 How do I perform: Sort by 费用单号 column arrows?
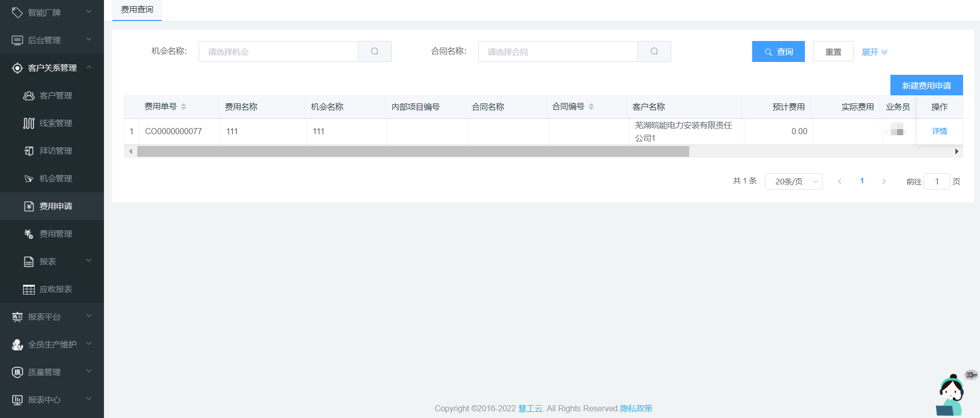click(x=184, y=107)
